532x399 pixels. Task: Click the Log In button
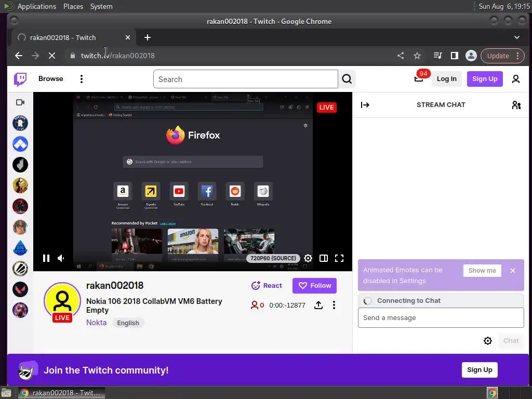point(446,79)
